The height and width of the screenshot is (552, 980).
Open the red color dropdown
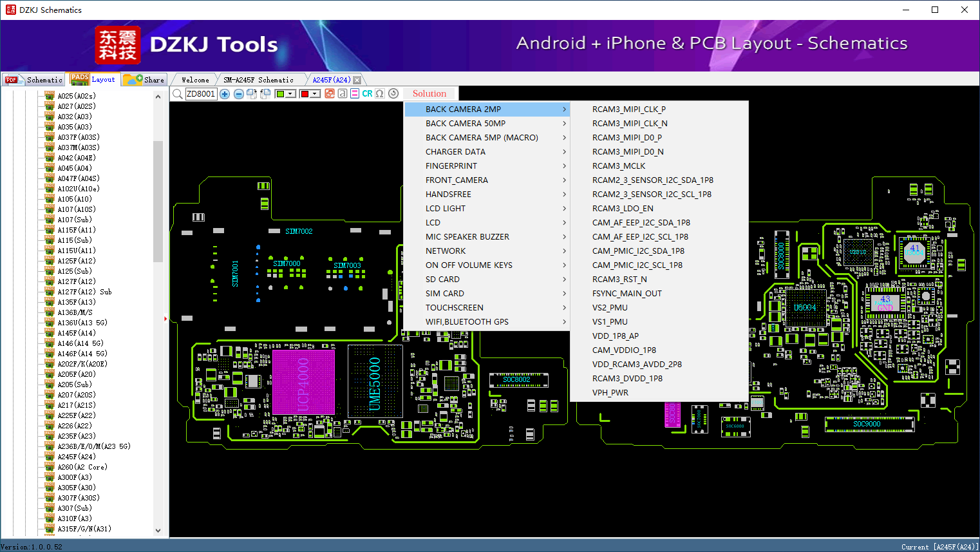[x=316, y=94]
